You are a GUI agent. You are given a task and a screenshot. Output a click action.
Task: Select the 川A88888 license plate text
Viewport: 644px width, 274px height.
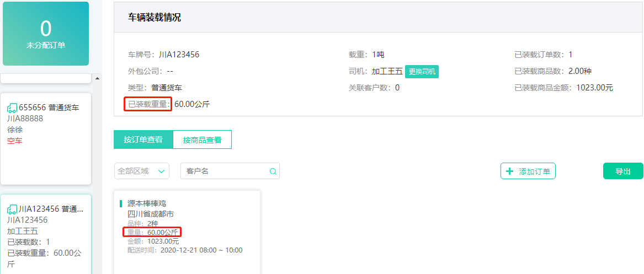coord(25,119)
